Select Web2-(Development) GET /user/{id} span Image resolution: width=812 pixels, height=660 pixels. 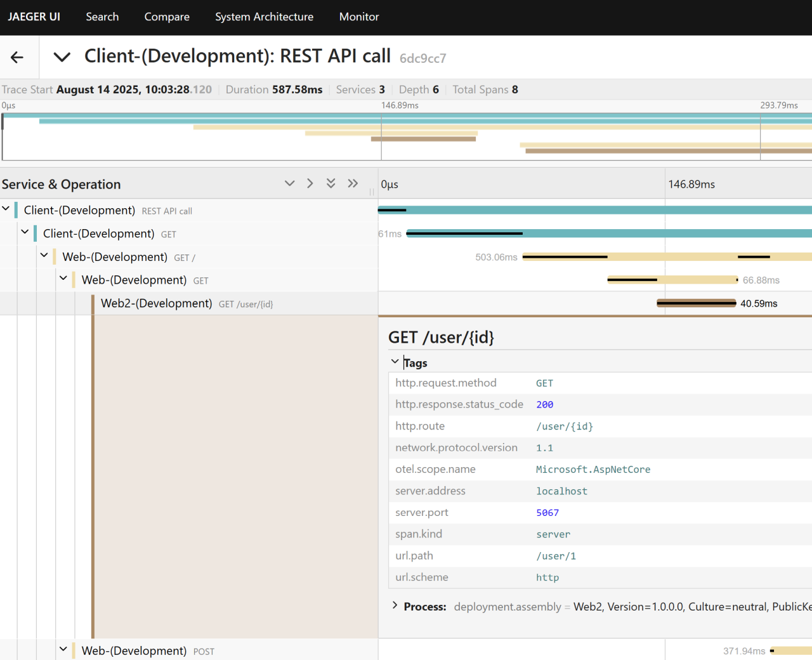[156, 303]
